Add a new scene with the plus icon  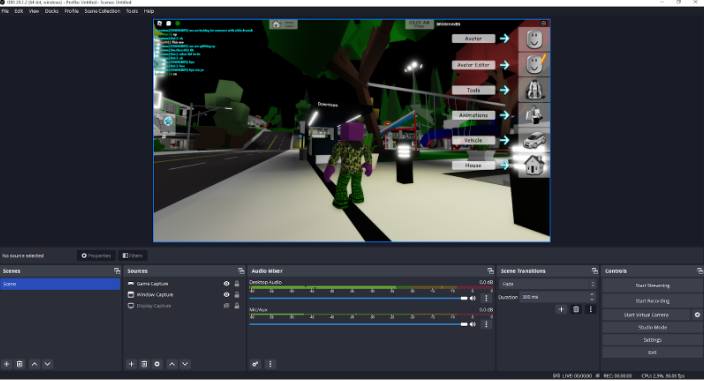7,364
